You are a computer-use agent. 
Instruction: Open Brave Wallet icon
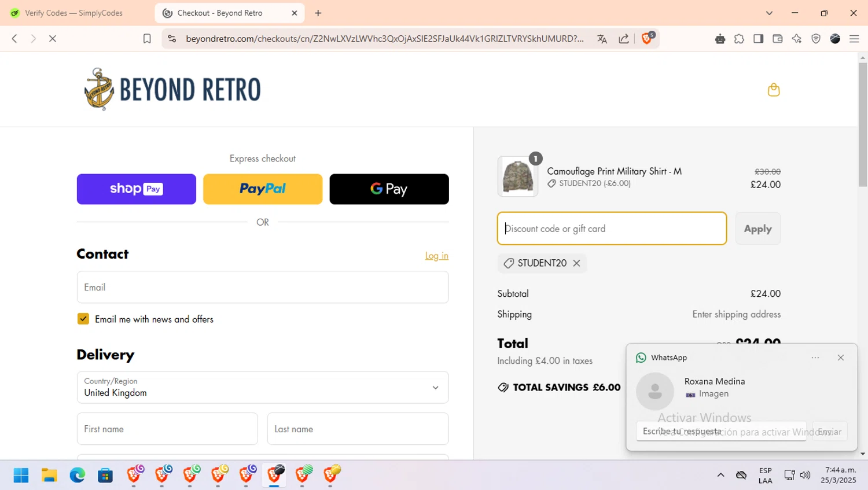[x=777, y=39]
